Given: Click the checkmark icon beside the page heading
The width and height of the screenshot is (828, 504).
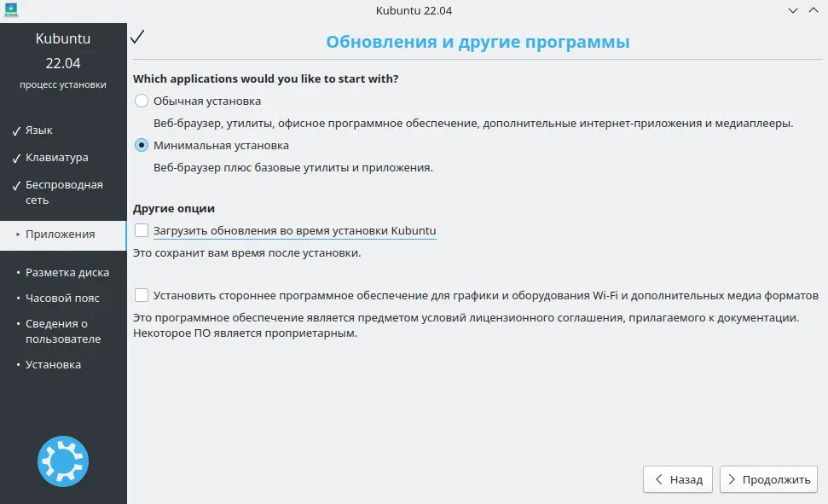Looking at the screenshot, I should pos(137,37).
